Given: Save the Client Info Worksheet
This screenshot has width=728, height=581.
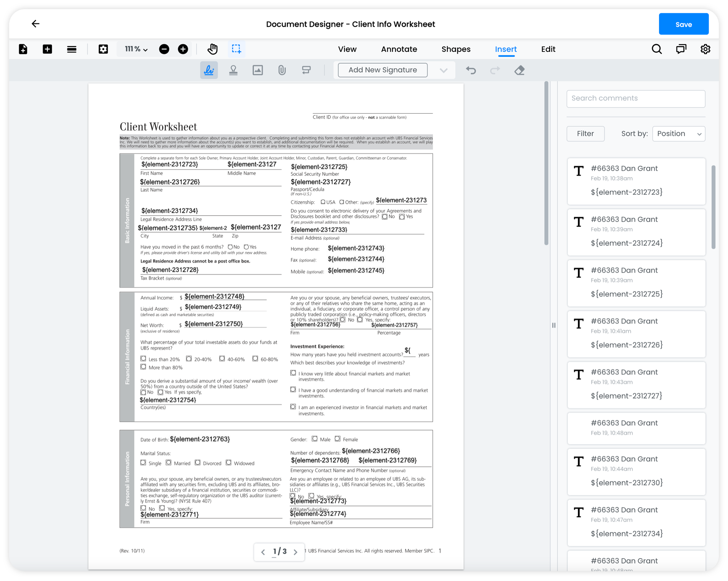Looking at the screenshot, I should (683, 24).
